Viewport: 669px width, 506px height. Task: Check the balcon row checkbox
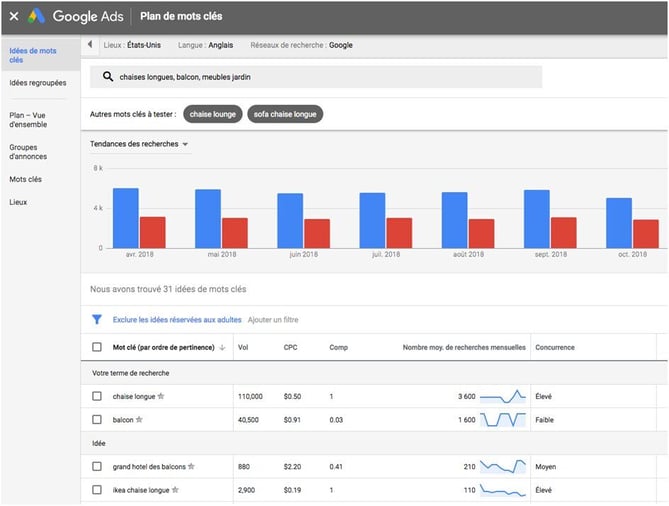(97, 420)
